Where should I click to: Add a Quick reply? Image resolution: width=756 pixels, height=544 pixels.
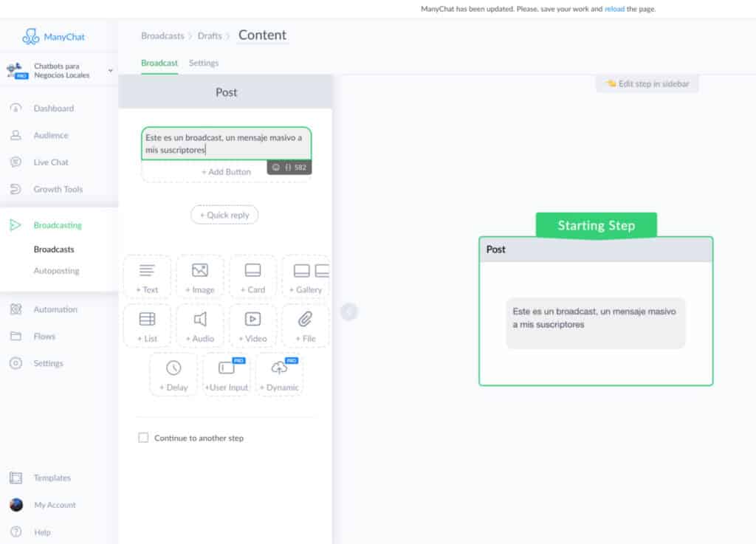pyautogui.click(x=224, y=215)
